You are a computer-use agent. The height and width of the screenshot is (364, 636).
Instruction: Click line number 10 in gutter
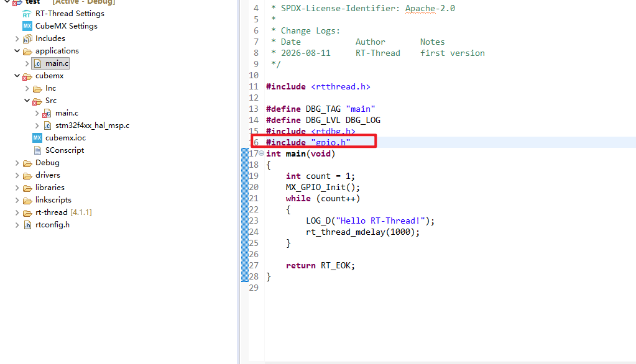(x=254, y=75)
